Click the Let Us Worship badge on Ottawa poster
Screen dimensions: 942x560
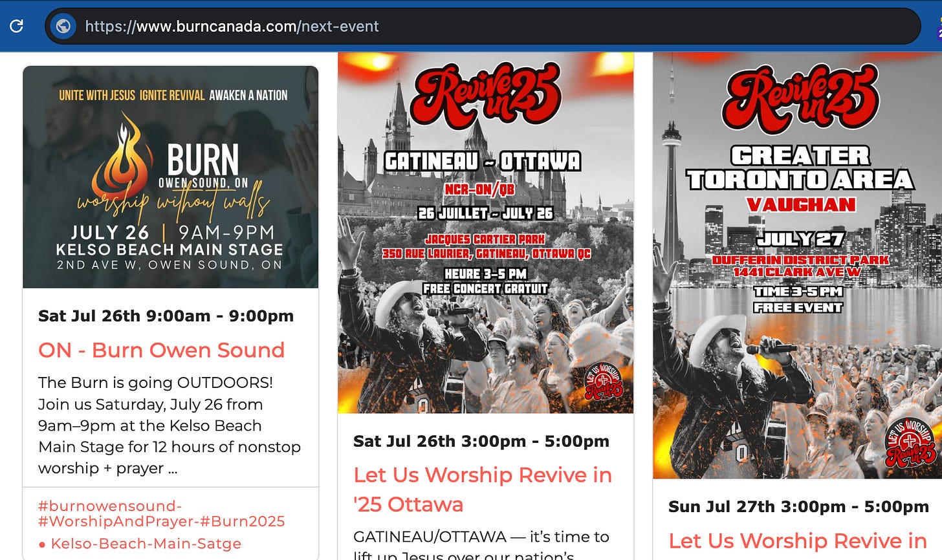tap(603, 382)
